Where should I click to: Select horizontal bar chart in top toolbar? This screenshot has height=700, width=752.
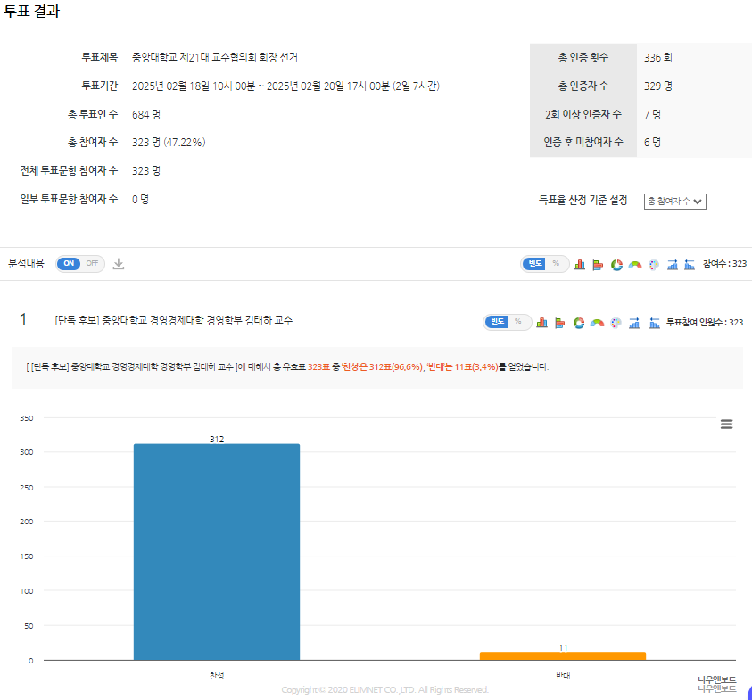(x=598, y=264)
